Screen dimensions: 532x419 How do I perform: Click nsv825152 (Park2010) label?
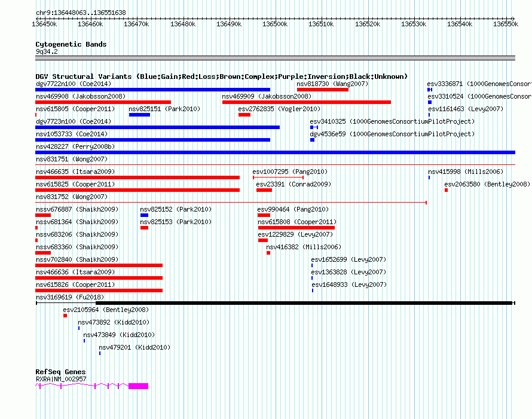176,209
